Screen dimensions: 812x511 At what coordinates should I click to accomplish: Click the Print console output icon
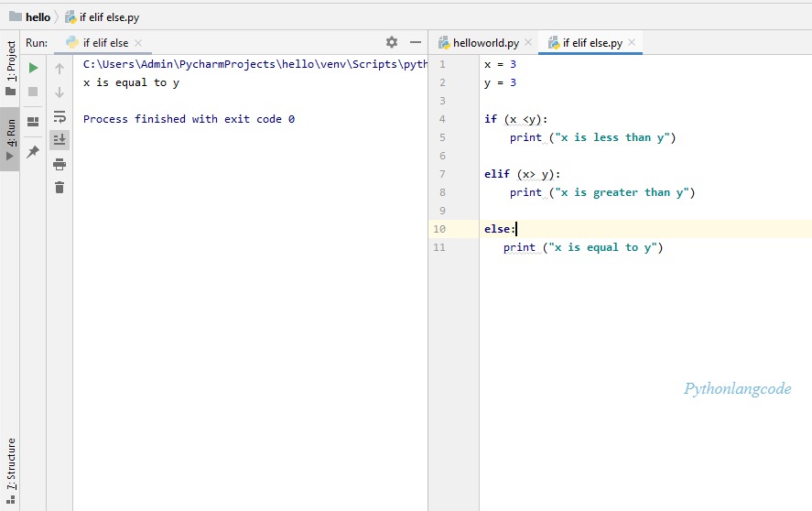pyautogui.click(x=60, y=164)
